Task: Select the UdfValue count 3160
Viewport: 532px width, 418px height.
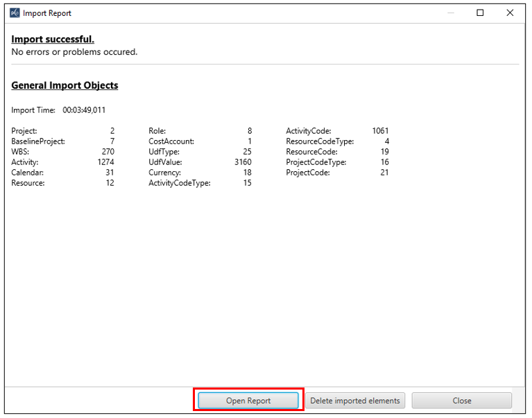Action: point(243,162)
